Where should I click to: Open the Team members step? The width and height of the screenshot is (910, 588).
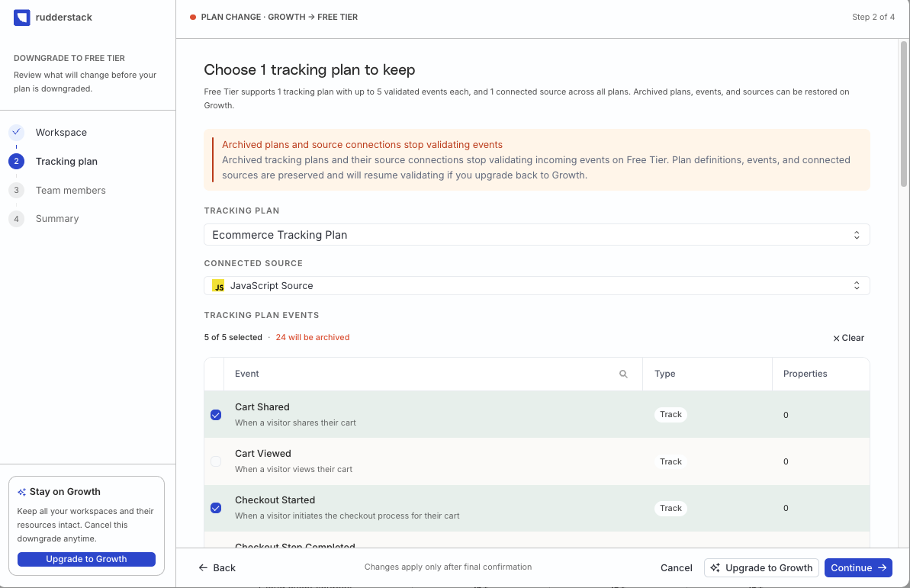click(70, 191)
